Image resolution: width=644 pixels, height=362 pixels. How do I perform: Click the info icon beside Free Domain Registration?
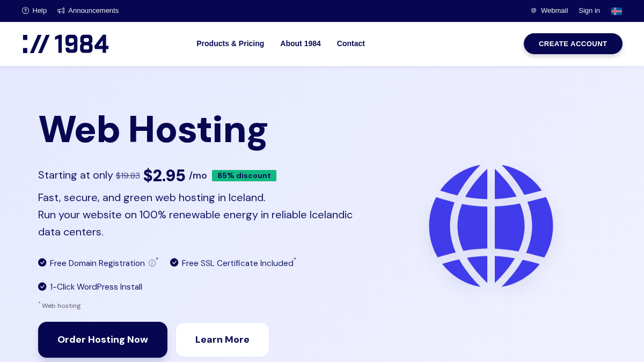point(152,263)
